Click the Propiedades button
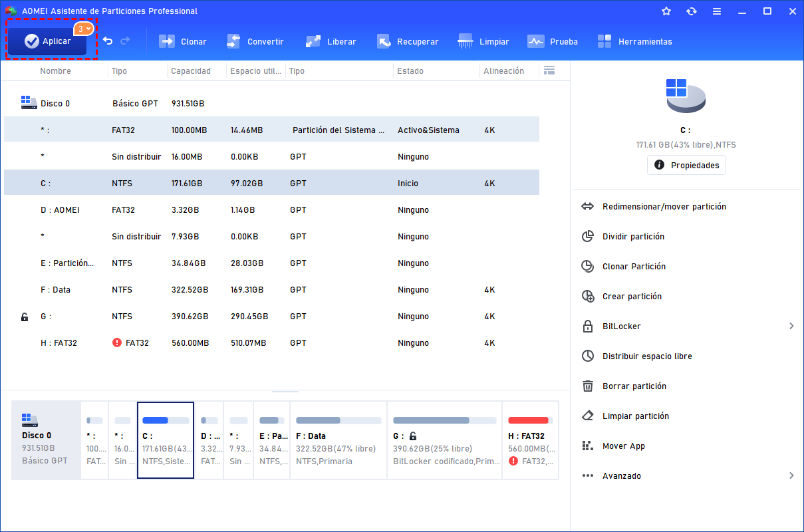This screenshot has width=804, height=532. tap(686, 165)
